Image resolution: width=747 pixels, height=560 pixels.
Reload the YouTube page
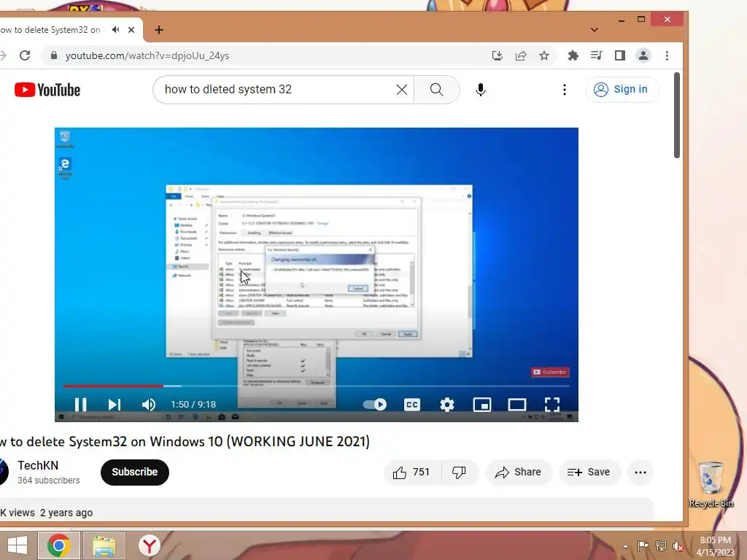25,55
